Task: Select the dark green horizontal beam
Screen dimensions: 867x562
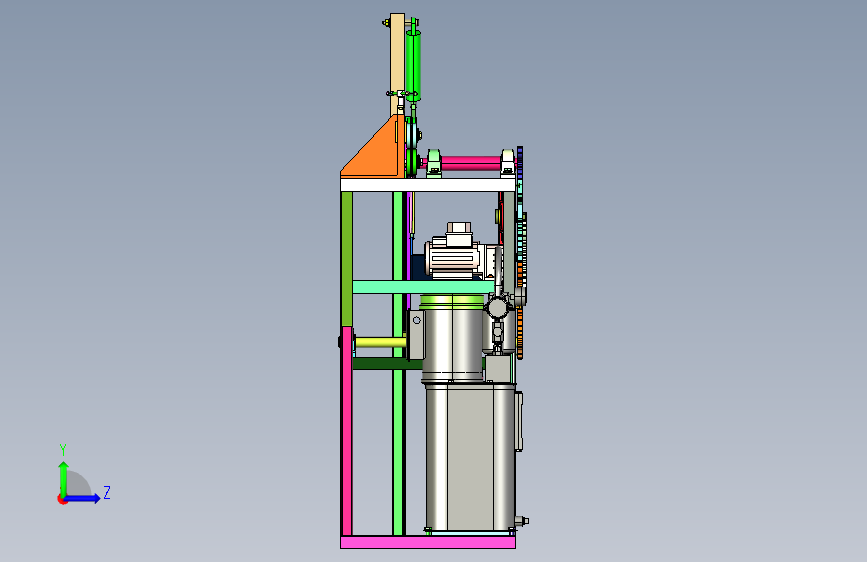Action: pyautogui.click(x=387, y=363)
